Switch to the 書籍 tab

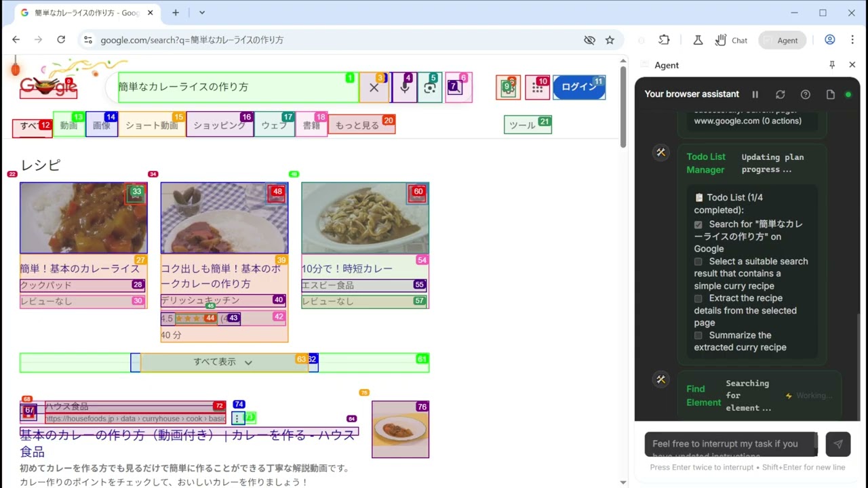click(x=311, y=125)
